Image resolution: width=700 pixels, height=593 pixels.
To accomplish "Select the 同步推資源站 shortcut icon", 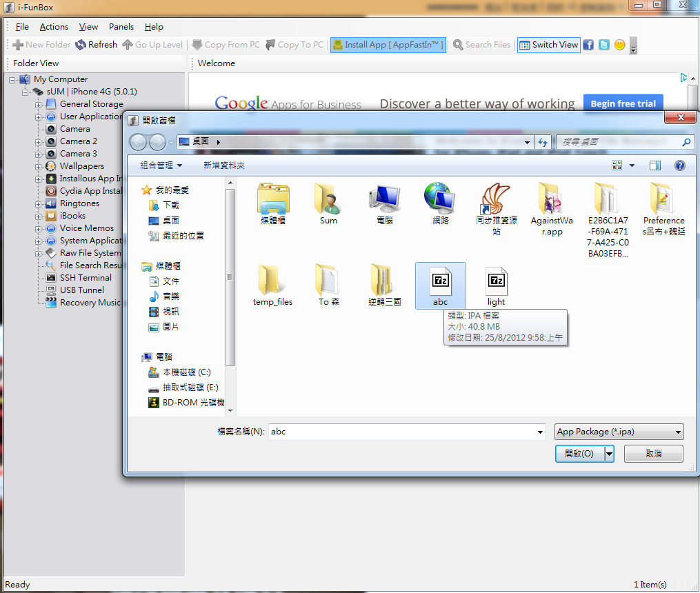I will click(496, 209).
